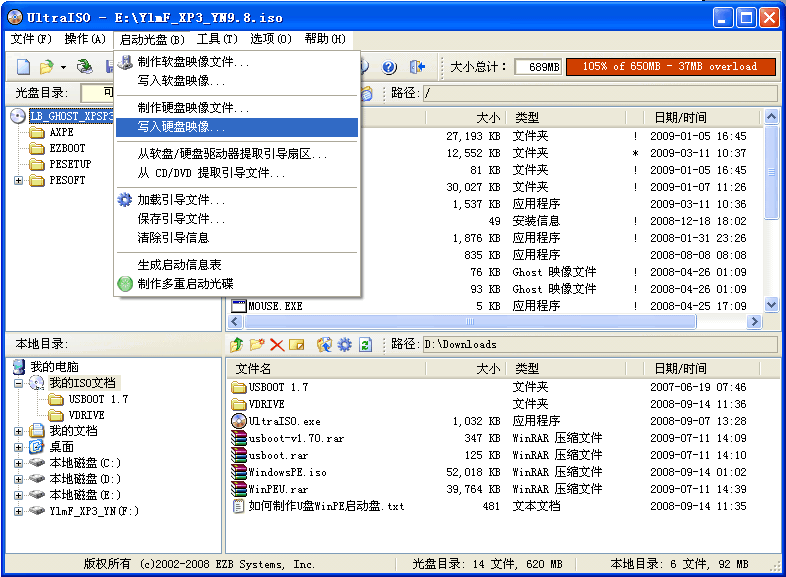786x577 pixels.
Task: Select the MOUSE.EXE file row
Action: [x=489, y=306]
